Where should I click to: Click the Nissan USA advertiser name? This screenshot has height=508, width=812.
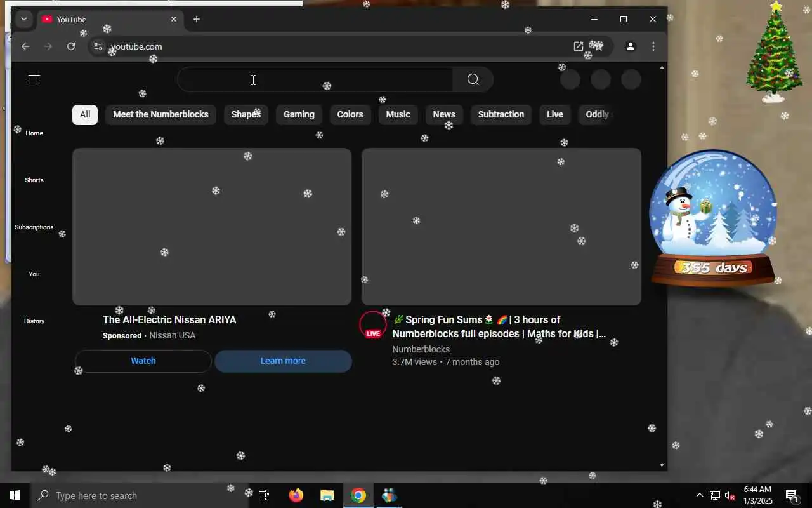click(172, 335)
